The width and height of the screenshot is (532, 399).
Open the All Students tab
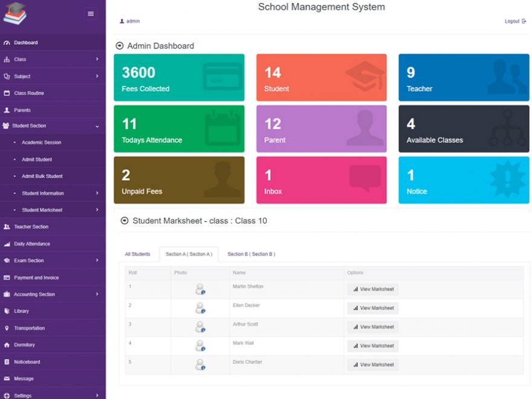tap(137, 254)
